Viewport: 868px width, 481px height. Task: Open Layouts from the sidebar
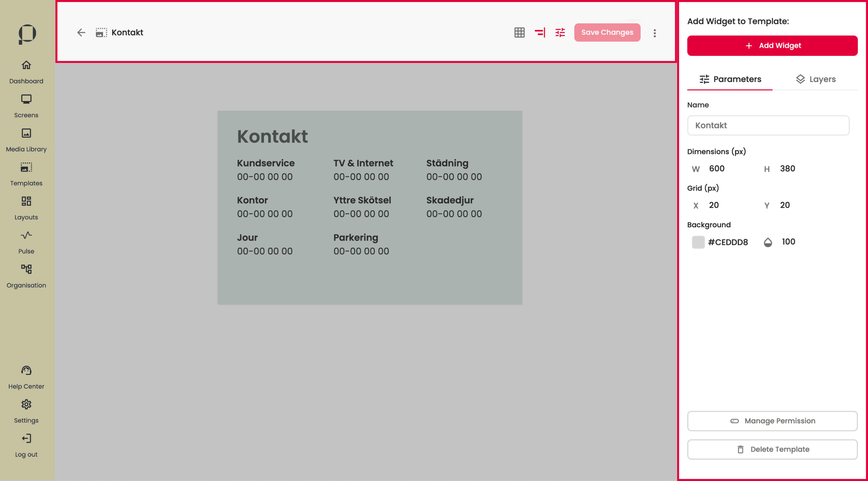[x=26, y=208]
